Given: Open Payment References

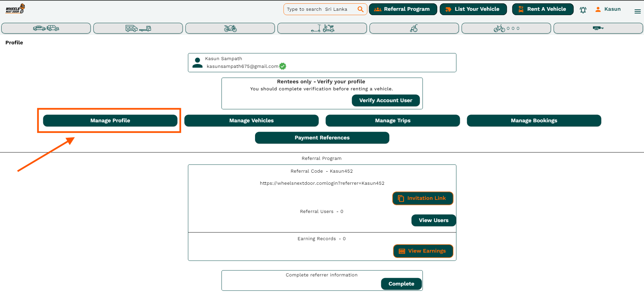Looking at the screenshot, I should (322, 138).
